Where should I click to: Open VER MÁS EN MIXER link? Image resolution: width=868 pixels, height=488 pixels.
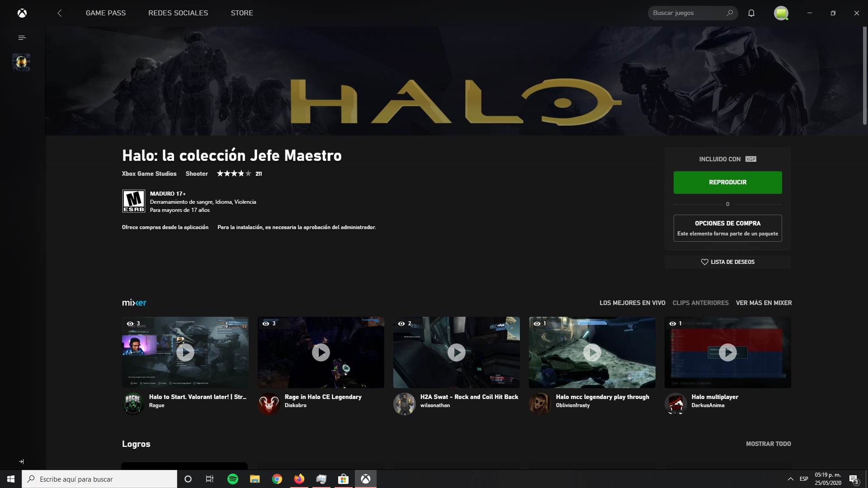pos(764,303)
